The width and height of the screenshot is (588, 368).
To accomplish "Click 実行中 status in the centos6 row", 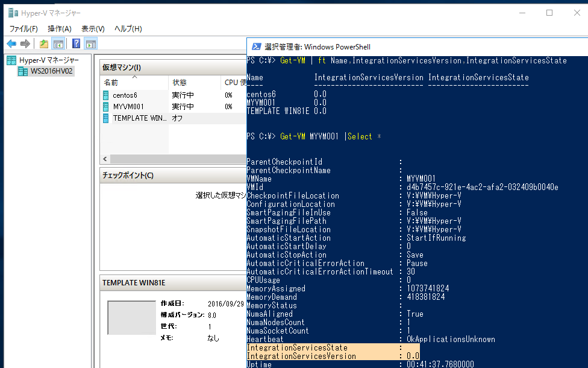I will point(183,95).
